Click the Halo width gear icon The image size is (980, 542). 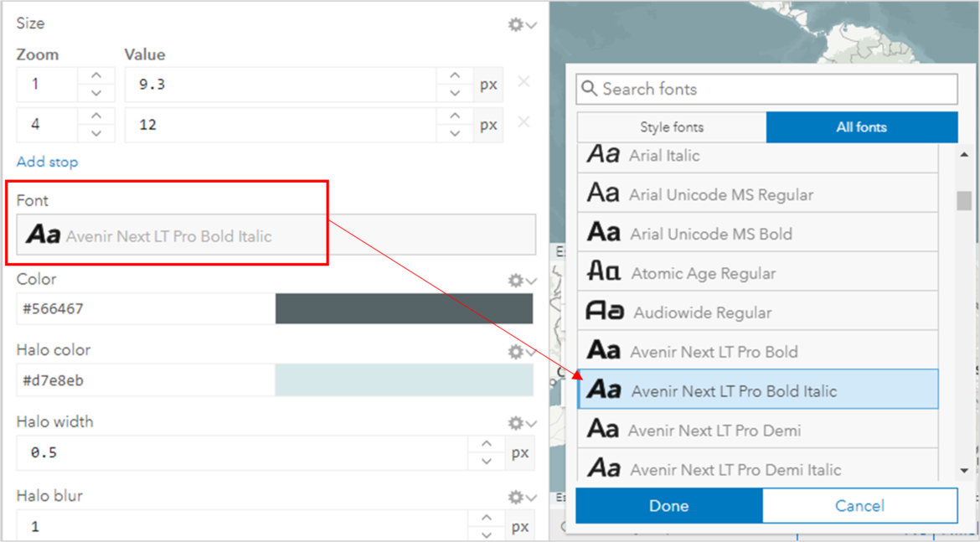tap(517, 422)
